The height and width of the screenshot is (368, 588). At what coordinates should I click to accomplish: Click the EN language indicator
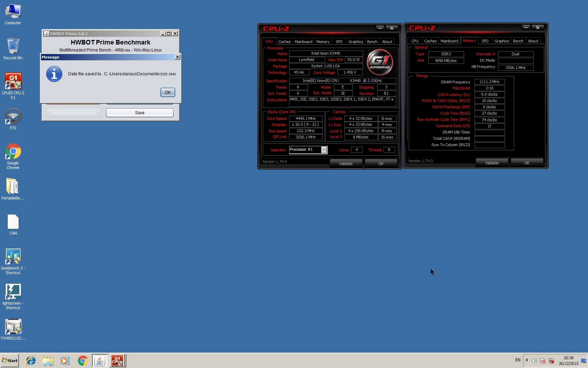tap(518, 360)
